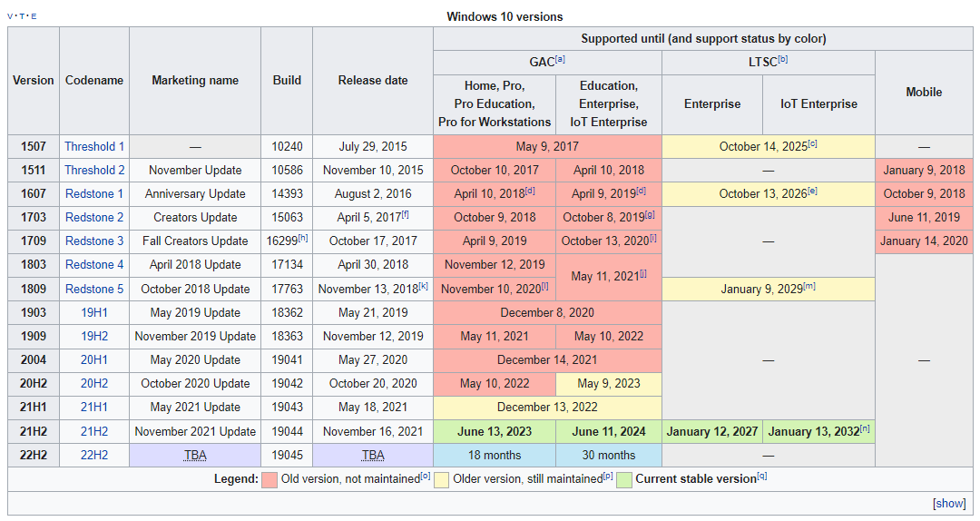Click the red 'Old version' legend swatch
980x521 pixels.
coord(269,480)
